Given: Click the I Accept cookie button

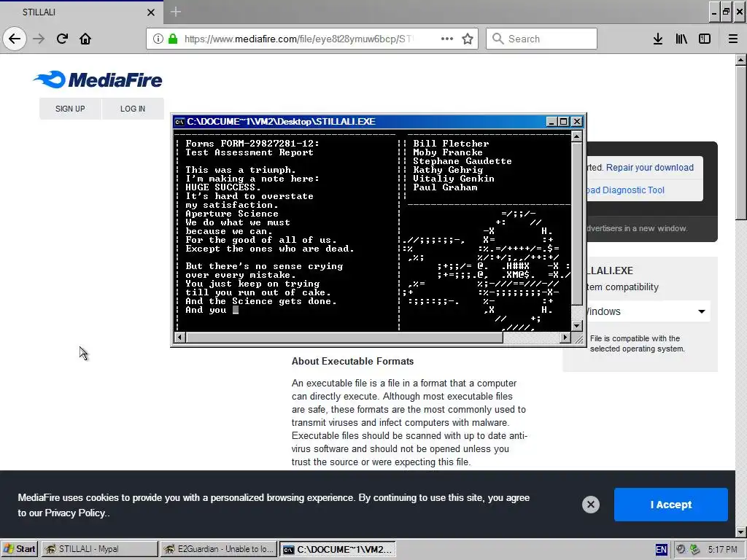Looking at the screenshot, I should click(x=671, y=505).
